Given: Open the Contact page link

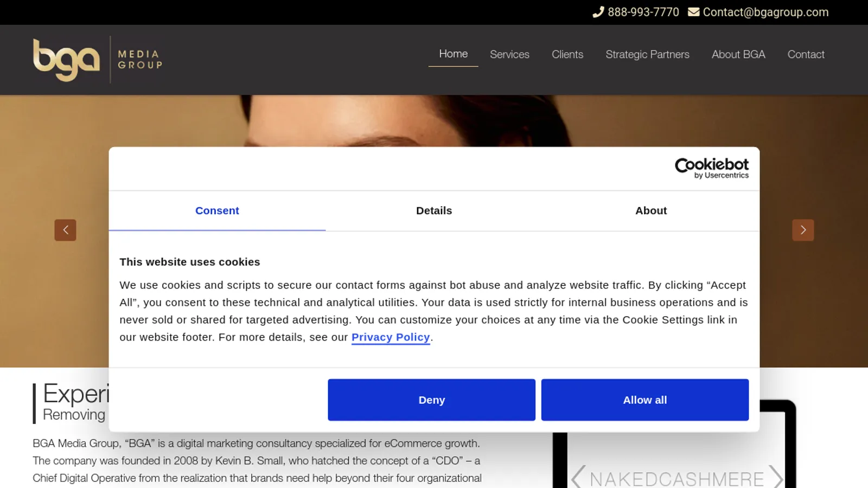Looking at the screenshot, I should (x=806, y=54).
